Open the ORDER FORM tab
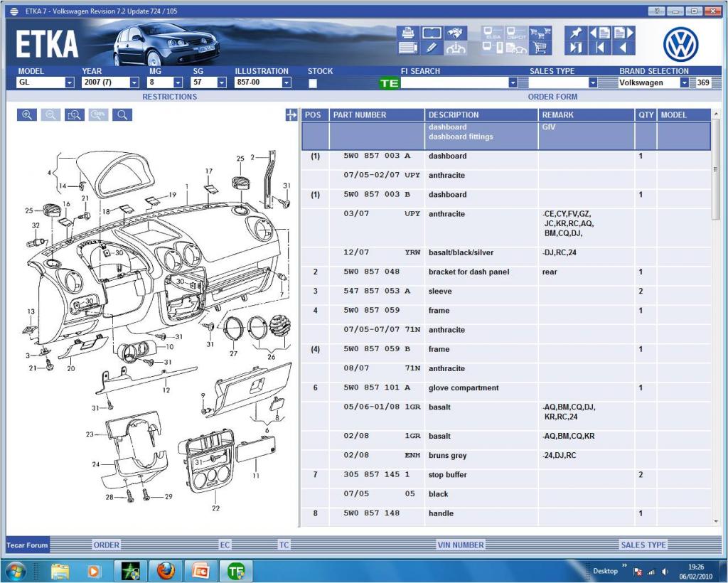Viewport: 728px width, 583px height. tap(552, 97)
